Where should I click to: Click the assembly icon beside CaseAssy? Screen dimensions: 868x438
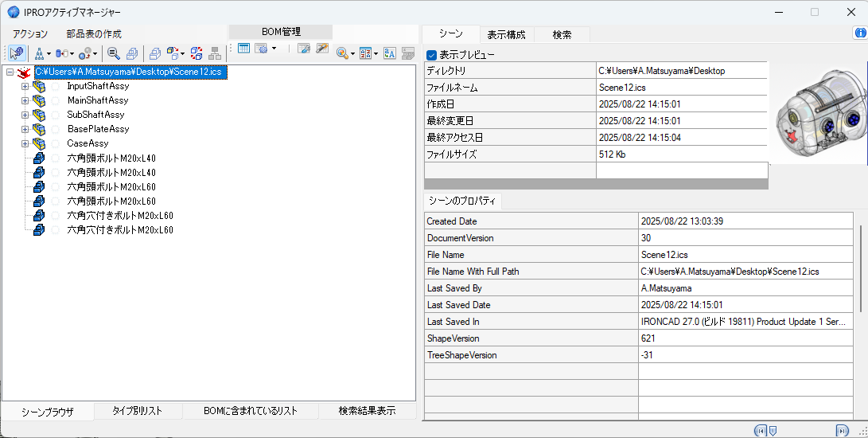(38, 143)
